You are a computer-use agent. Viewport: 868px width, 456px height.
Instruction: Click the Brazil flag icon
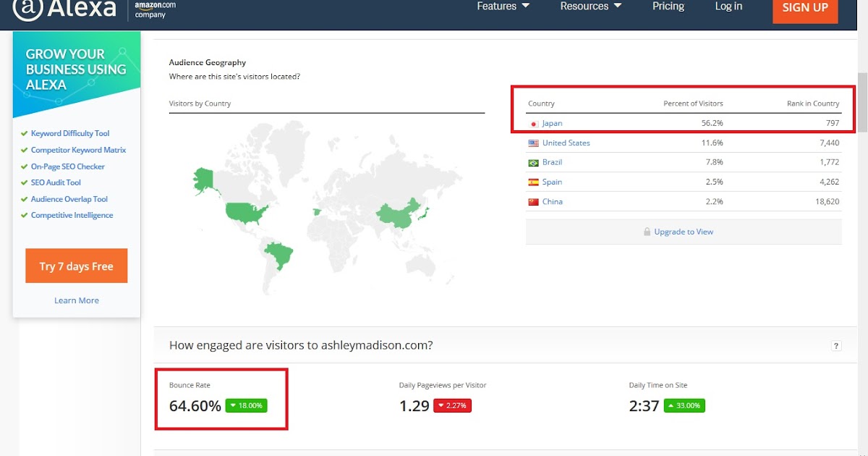tap(534, 163)
